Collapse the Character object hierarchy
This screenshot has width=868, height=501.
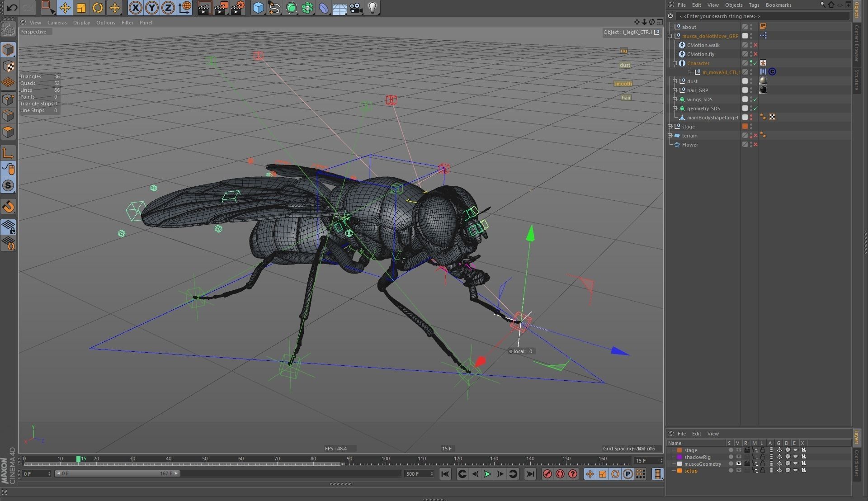coord(675,63)
